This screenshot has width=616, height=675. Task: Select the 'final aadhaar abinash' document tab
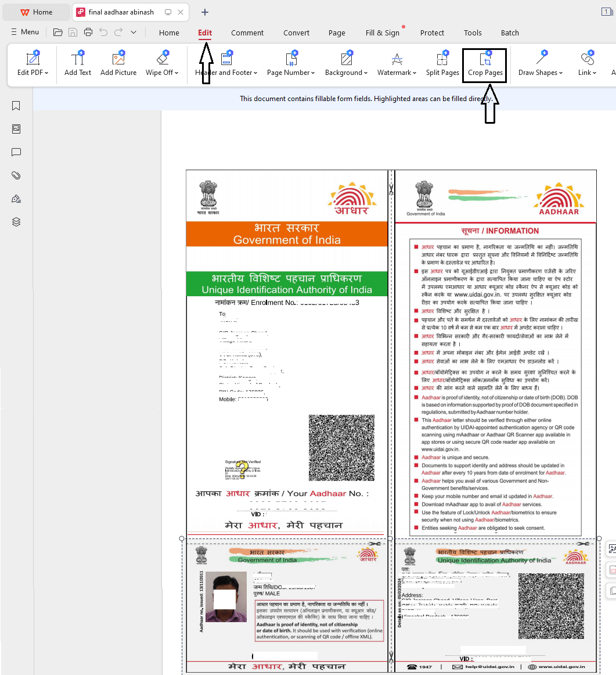[120, 12]
